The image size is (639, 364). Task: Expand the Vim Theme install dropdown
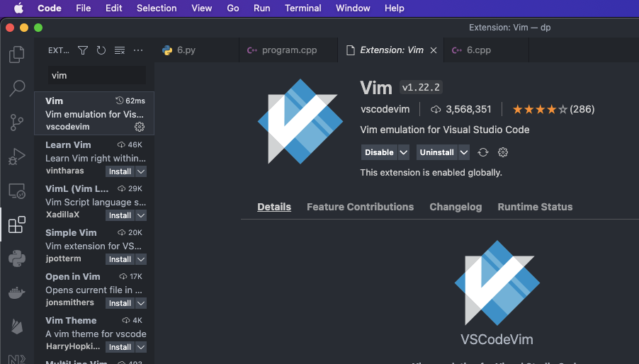point(141,347)
